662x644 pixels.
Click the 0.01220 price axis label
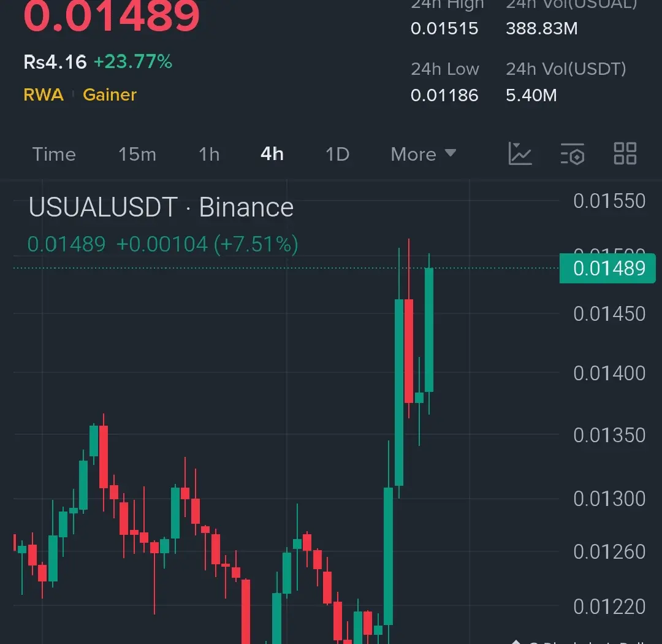coord(609,607)
